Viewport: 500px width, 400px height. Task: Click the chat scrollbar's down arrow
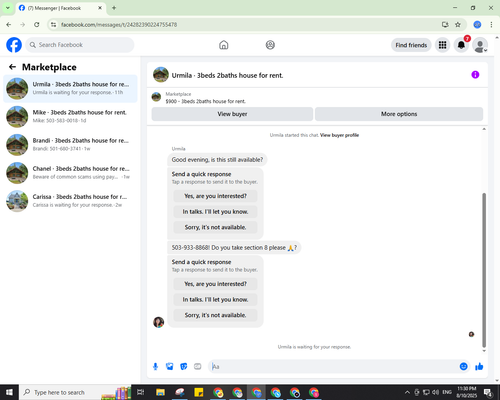click(x=484, y=351)
